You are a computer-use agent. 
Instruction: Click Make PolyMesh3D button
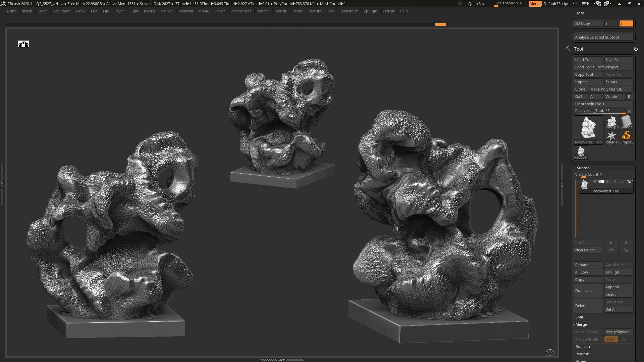pyautogui.click(x=611, y=89)
